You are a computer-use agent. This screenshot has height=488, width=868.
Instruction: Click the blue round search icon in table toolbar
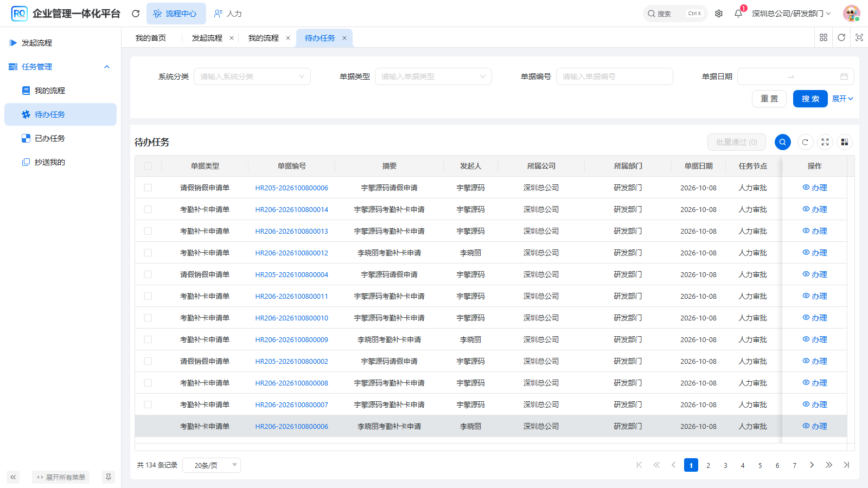[x=783, y=142]
